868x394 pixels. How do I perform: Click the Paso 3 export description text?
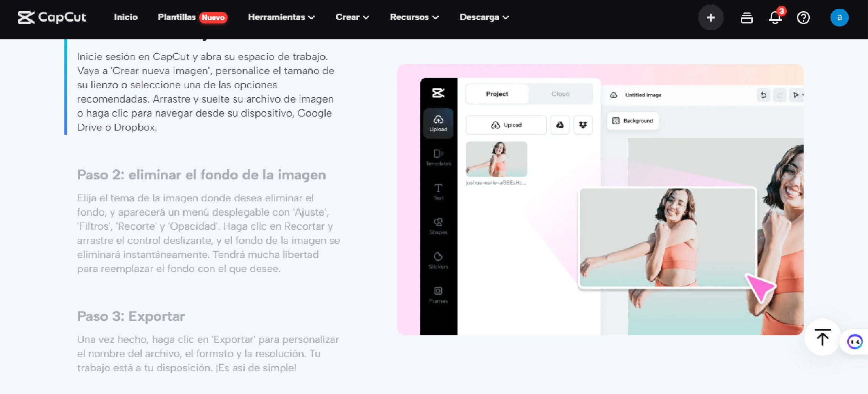208,354
